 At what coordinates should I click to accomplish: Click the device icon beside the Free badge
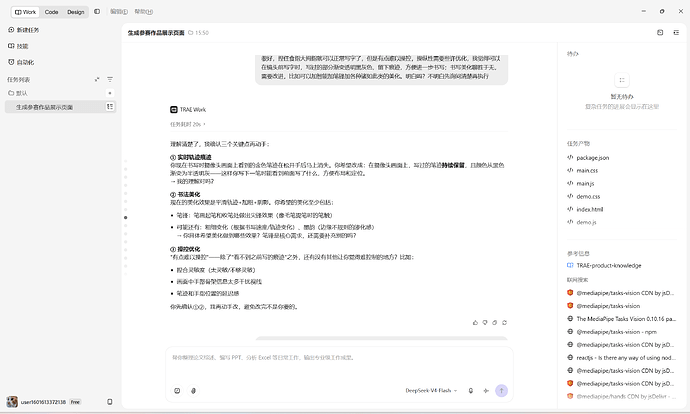110,402
